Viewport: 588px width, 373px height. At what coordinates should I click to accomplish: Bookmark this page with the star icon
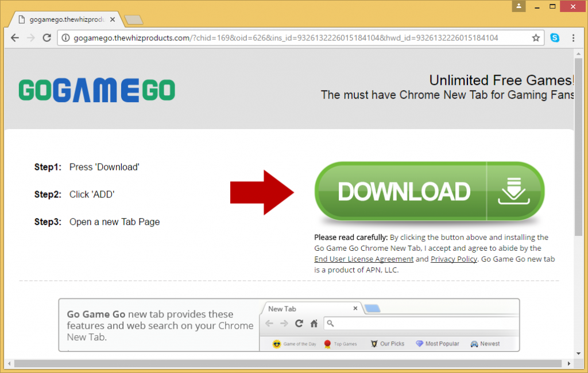(x=536, y=38)
